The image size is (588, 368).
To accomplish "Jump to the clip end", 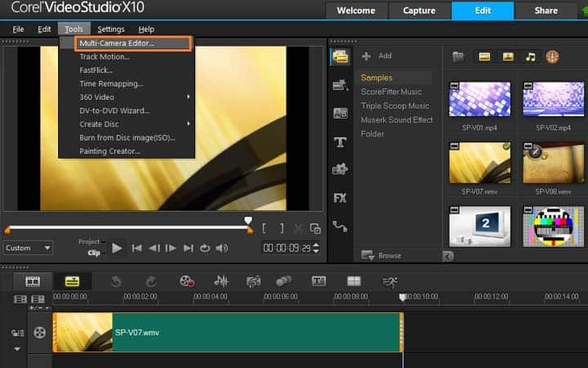I will coord(189,249).
